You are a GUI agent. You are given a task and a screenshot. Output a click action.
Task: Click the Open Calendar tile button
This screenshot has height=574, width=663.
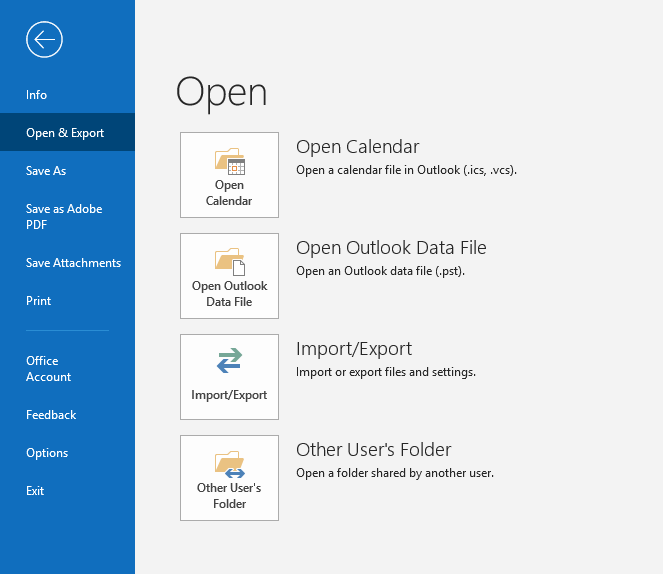click(x=229, y=175)
